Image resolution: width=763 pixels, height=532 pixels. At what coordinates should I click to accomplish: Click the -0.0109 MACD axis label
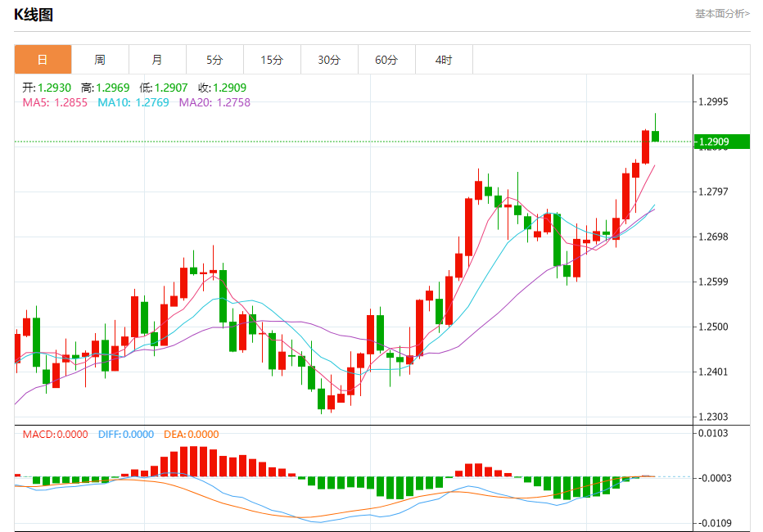pyautogui.click(x=716, y=523)
